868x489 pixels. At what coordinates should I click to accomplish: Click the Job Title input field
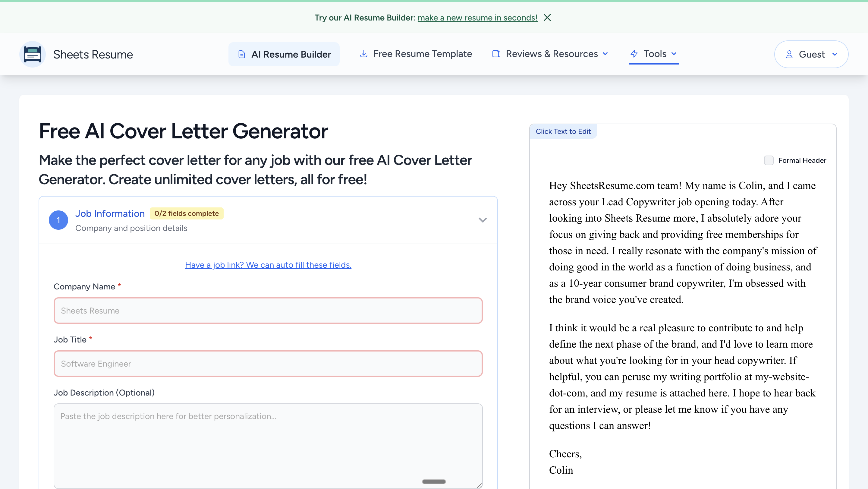point(268,364)
